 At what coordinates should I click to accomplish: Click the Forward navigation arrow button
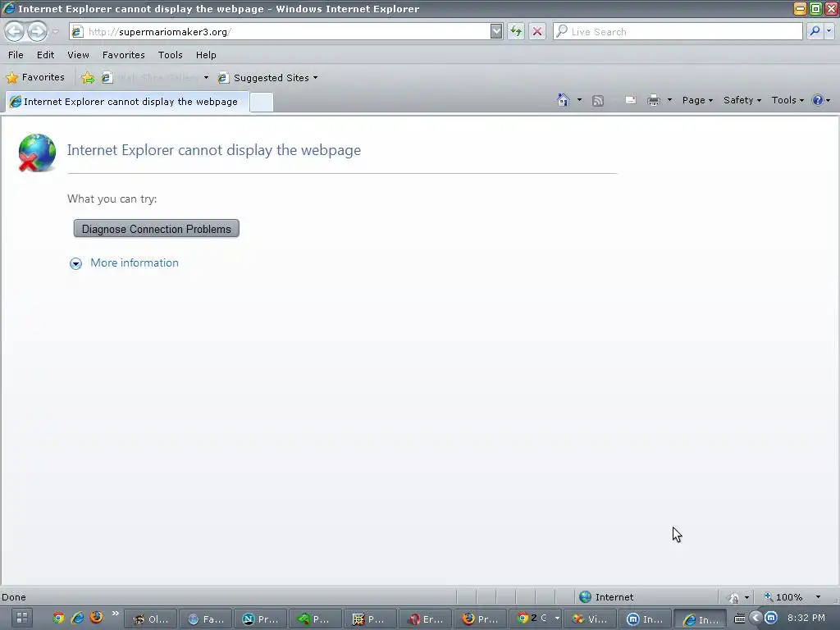pyautogui.click(x=37, y=32)
